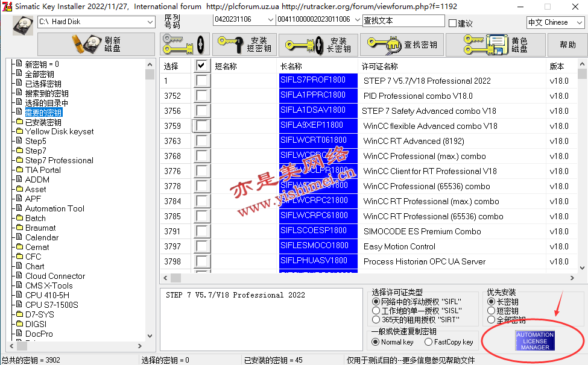Select Automation Tool tree item
This screenshot has height=365, width=588.
55,208
